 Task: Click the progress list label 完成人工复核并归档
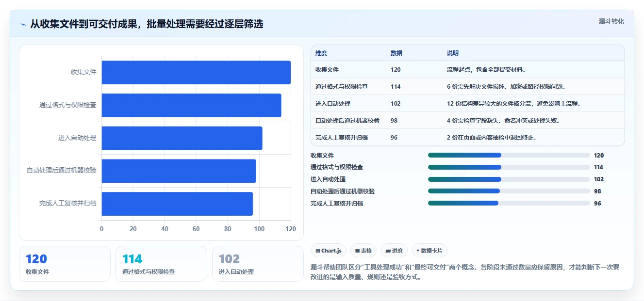337,204
